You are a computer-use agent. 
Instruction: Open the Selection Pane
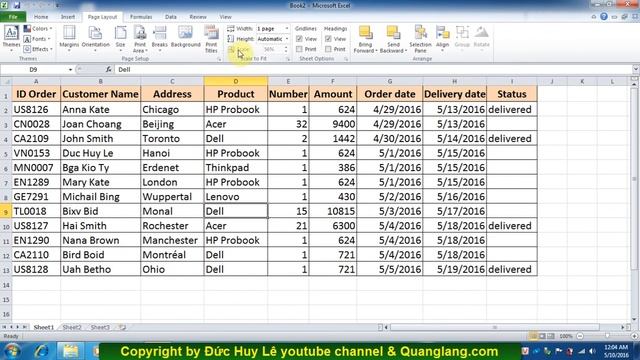click(420, 39)
